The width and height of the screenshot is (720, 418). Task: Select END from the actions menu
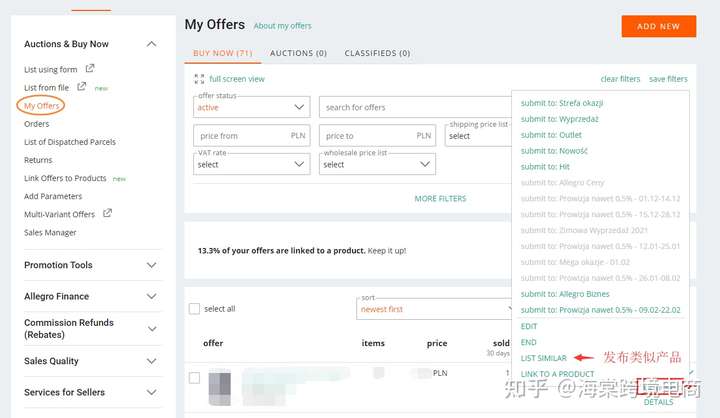529,342
